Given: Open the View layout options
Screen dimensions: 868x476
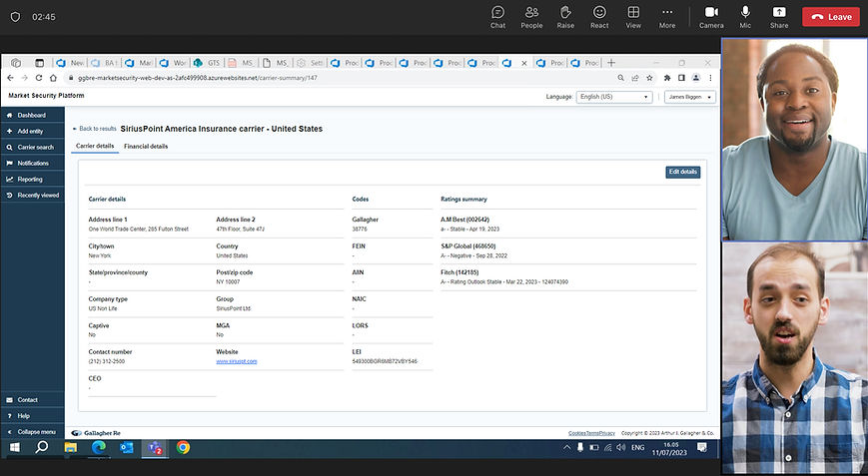Looking at the screenshot, I should coord(633,17).
